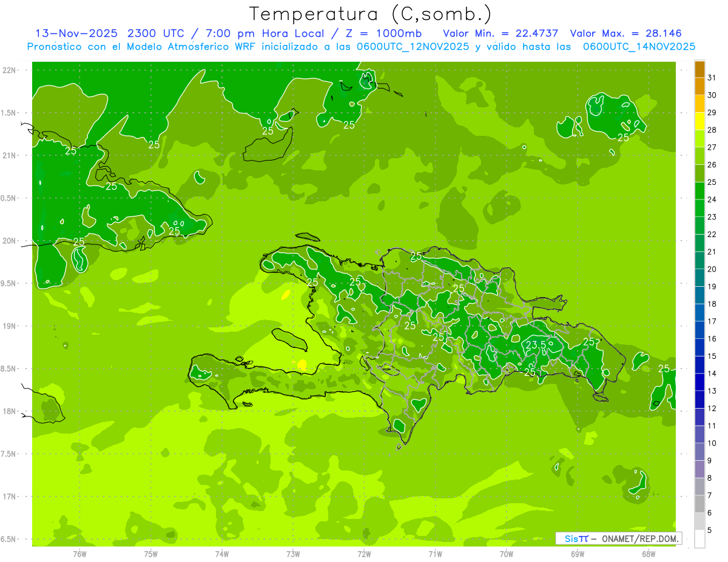Click the legend value "10"
The width and height of the screenshot is (728, 562).
click(x=712, y=443)
